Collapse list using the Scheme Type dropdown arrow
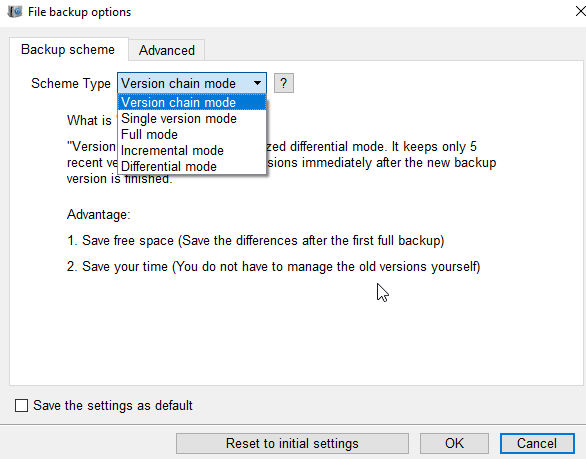Screen dimensions: 586x459 pos(257,83)
